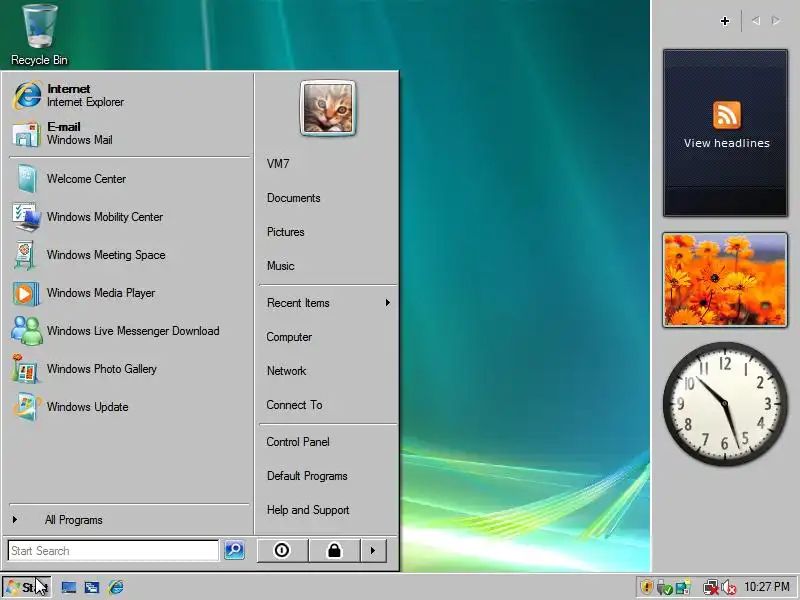The height and width of the screenshot is (600, 800).
Task: Click the network disconnected tray icon
Action: click(711, 588)
